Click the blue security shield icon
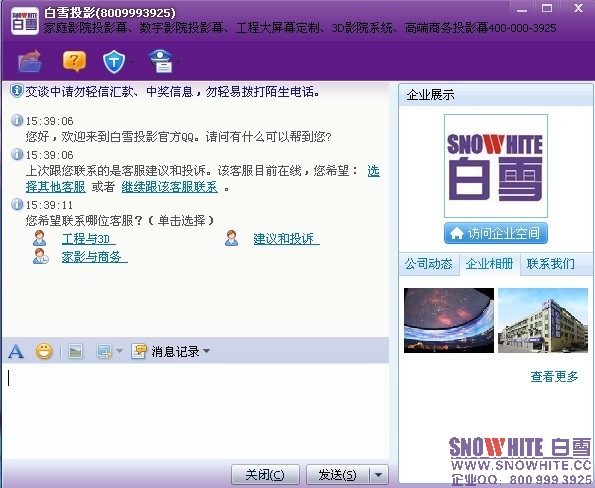Image resolution: width=595 pixels, height=488 pixels. [114, 62]
